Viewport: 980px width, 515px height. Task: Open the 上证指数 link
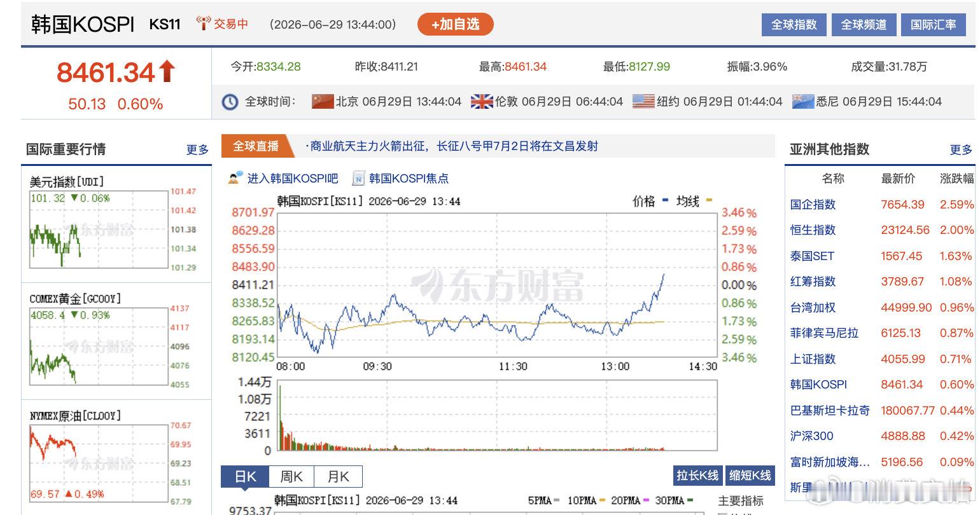[813, 359]
